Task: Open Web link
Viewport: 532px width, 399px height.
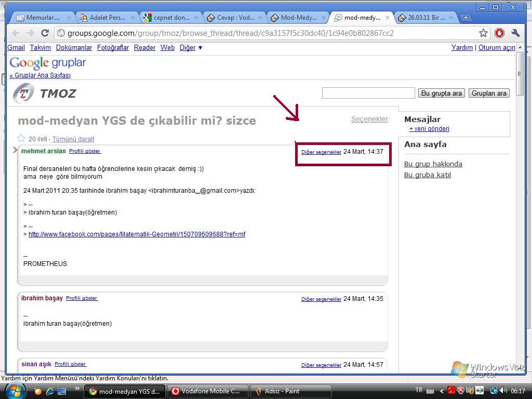Action: (x=168, y=47)
